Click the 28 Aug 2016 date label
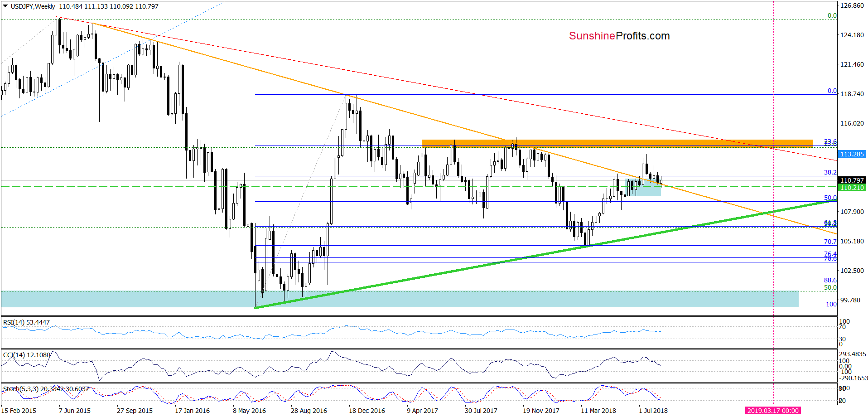868x417 pixels. click(x=309, y=411)
